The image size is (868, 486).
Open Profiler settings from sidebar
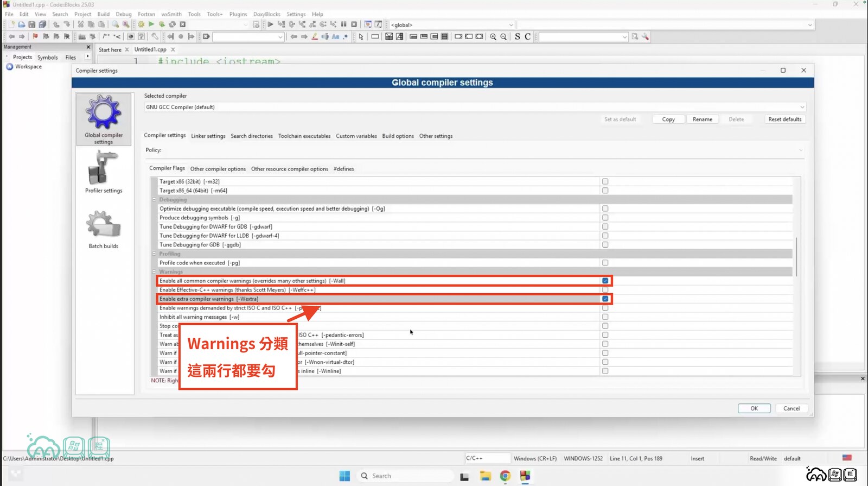tap(104, 172)
